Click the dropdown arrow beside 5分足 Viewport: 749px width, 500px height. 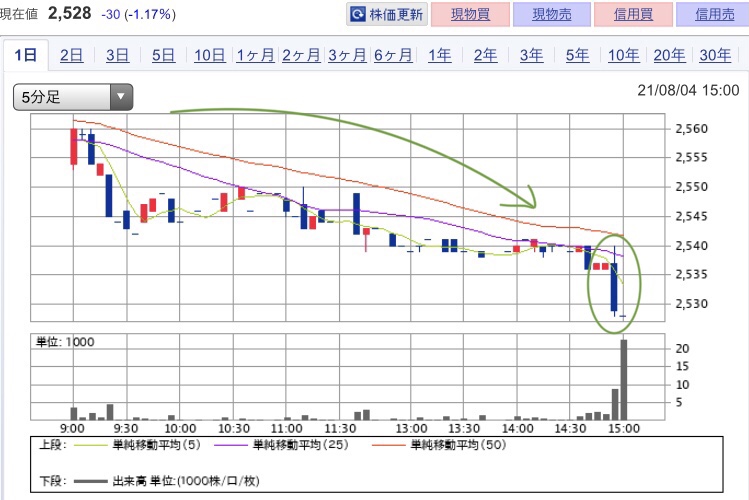click(121, 97)
